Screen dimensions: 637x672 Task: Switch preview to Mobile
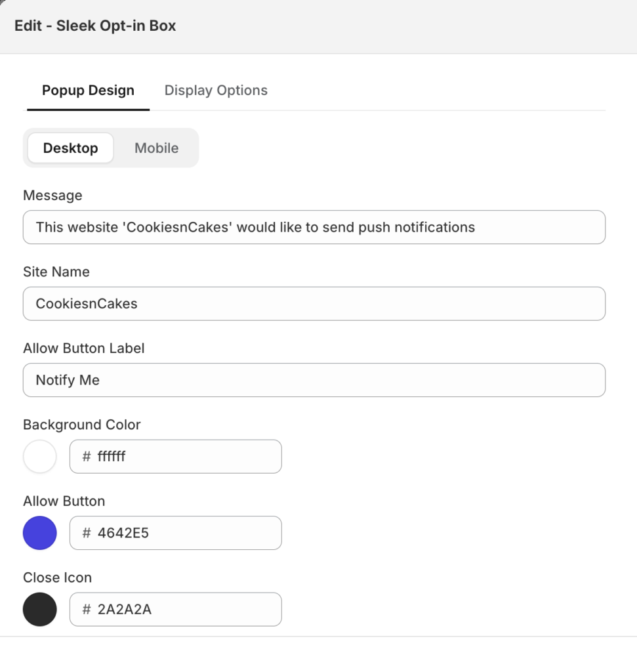click(x=156, y=148)
